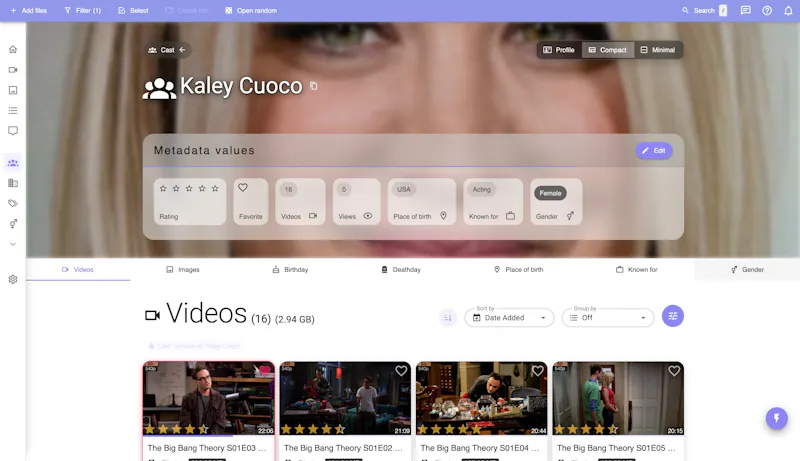
Task: Open the Markers icon in the sidebar
Action: click(13, 131)
